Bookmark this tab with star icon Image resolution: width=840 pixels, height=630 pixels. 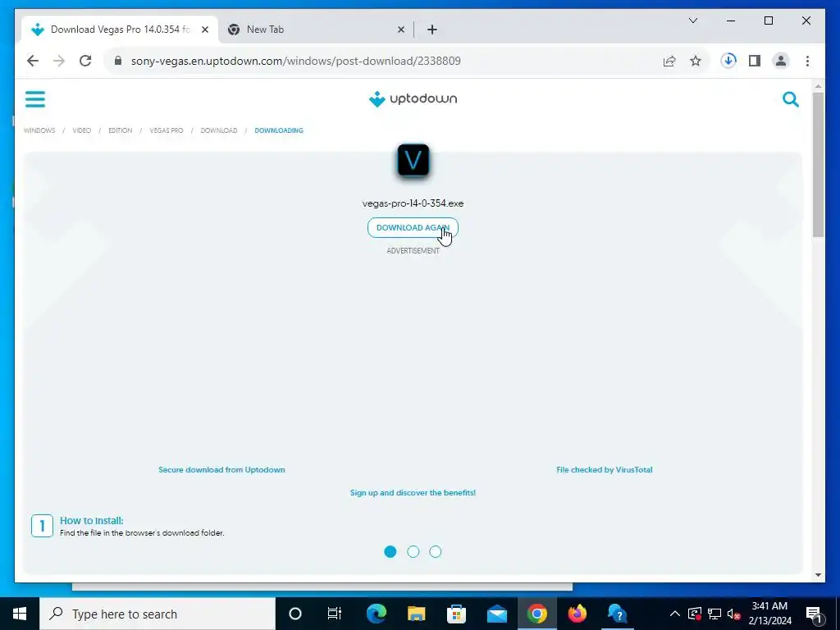[x=696, y=61]
